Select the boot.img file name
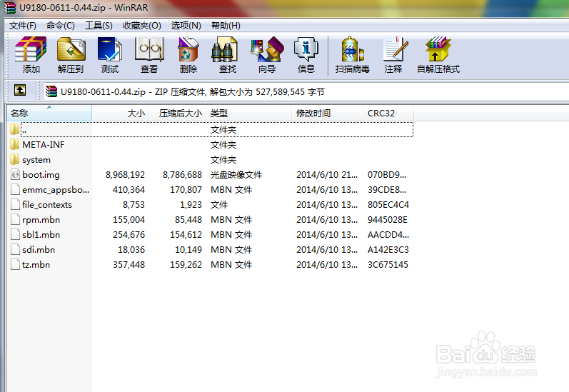569x392 pixels. pos(41,175)
